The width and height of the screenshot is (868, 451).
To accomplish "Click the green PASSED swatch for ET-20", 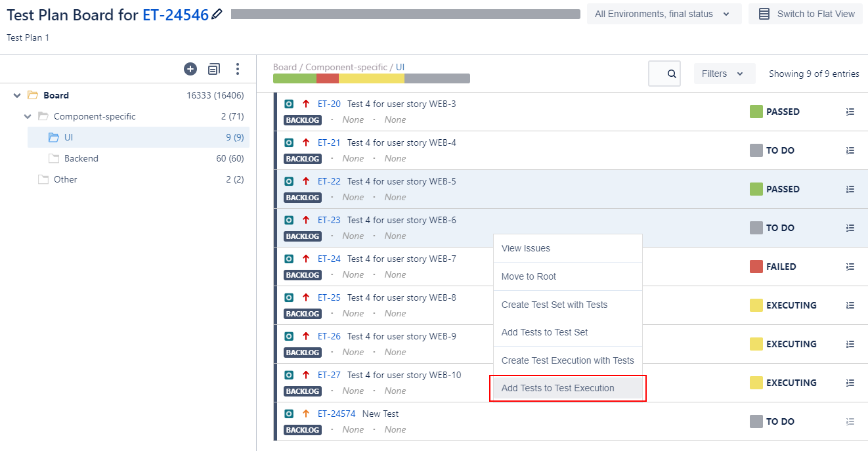I will pyautogui.click(x=756, y=112).
